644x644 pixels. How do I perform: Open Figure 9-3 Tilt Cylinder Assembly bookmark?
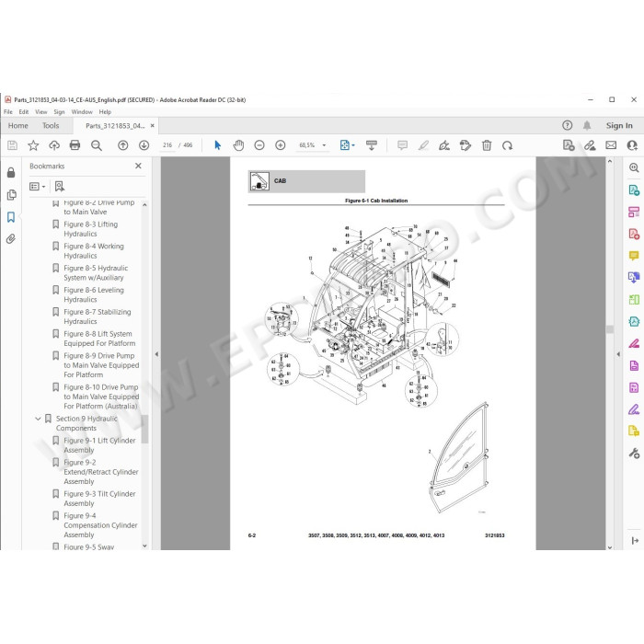click(x=99, y=499)
